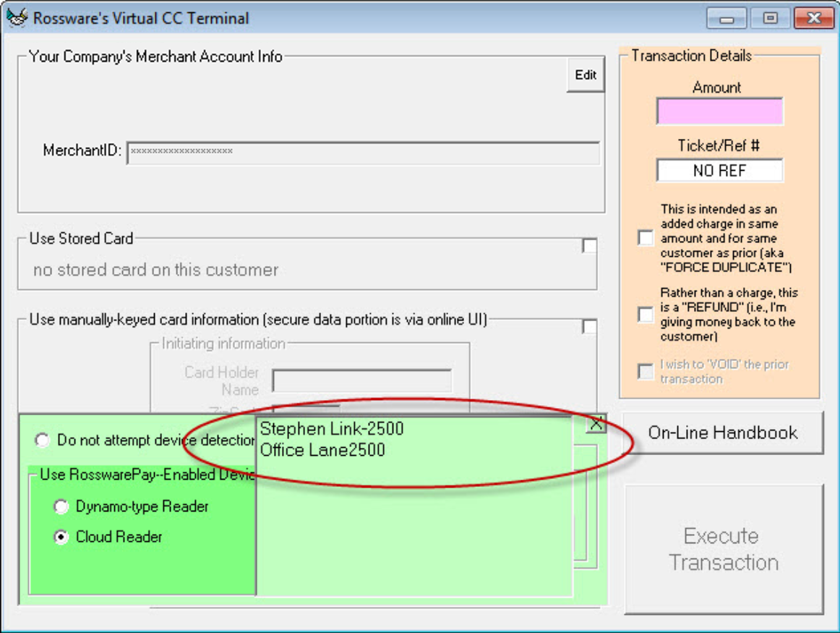Close the Virtual CC Terminal window

pos(814,18)
